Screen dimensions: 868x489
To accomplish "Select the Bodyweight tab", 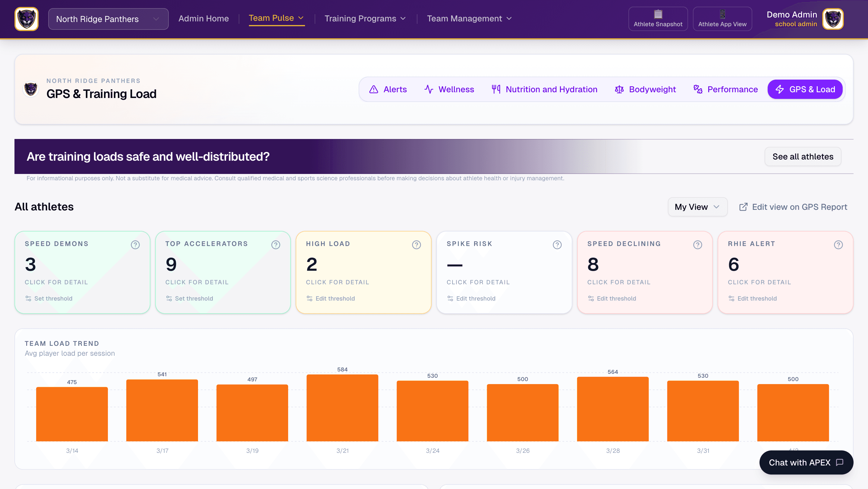I will tap(645, 89).
